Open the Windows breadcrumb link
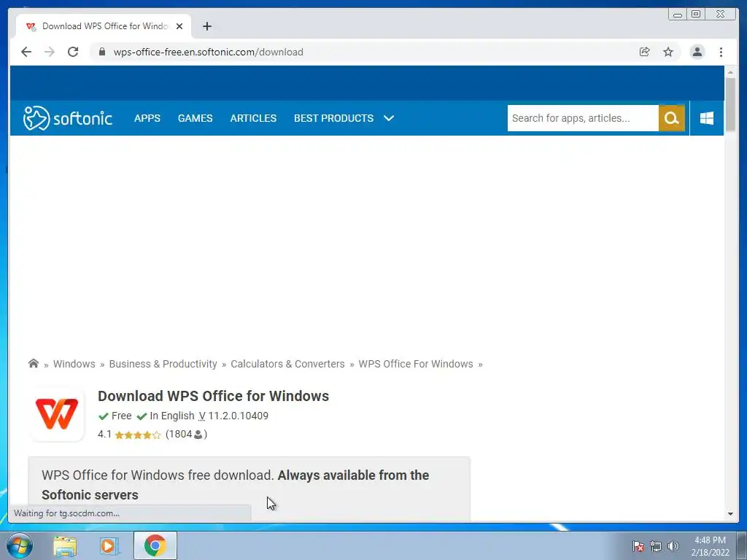Screen dimensions: 747x560 click(x=74, y=364)
